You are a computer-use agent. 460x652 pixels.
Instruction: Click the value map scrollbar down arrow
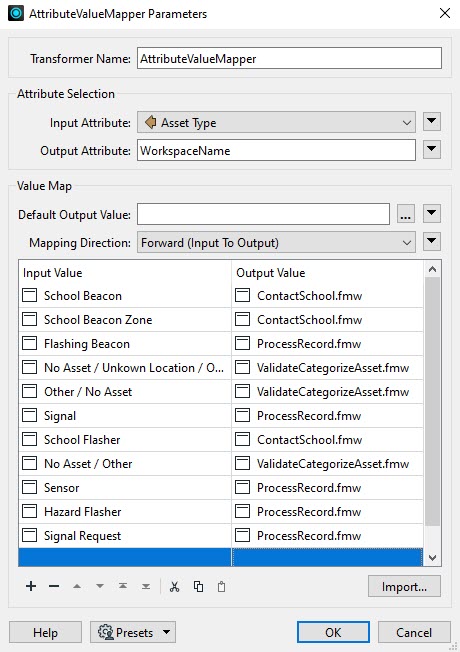[x=433, y=558]
